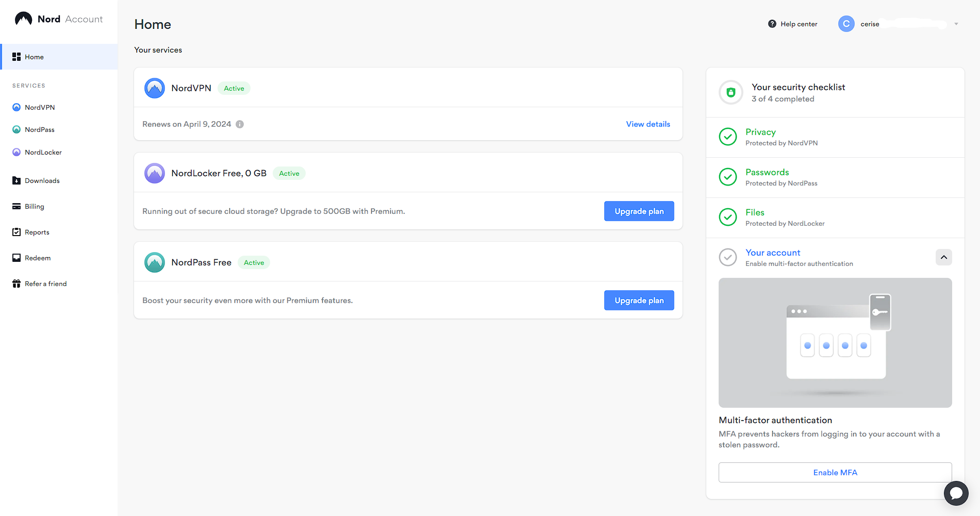Click the Files green checkmark icon

728,217
